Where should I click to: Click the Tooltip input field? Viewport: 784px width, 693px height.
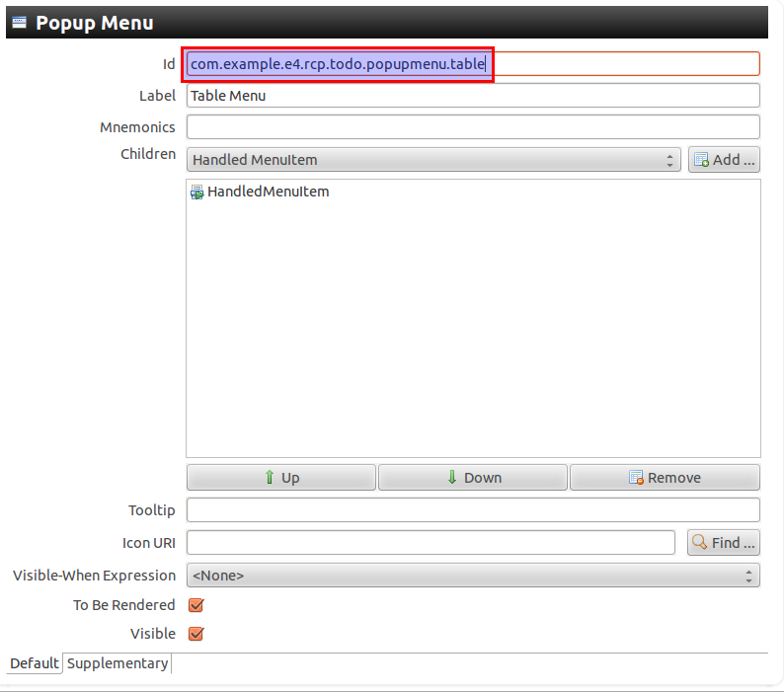click(472, 510)
